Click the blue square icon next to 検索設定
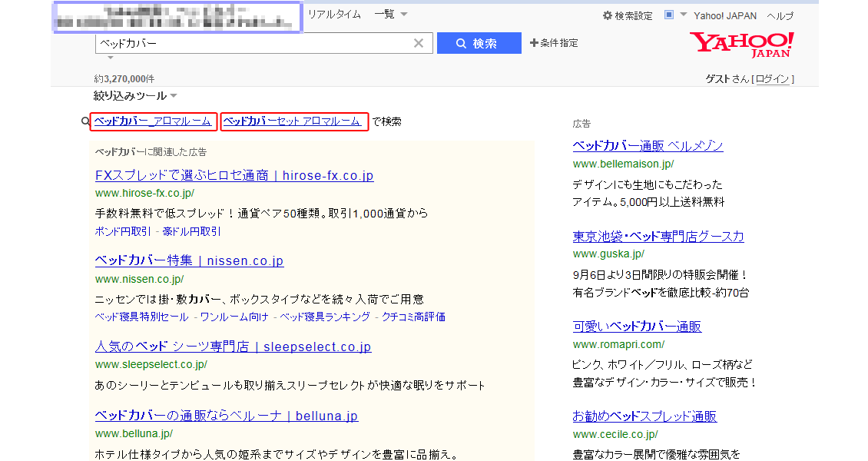This screenshot has height=461, width=868. [x=669, y=15]
